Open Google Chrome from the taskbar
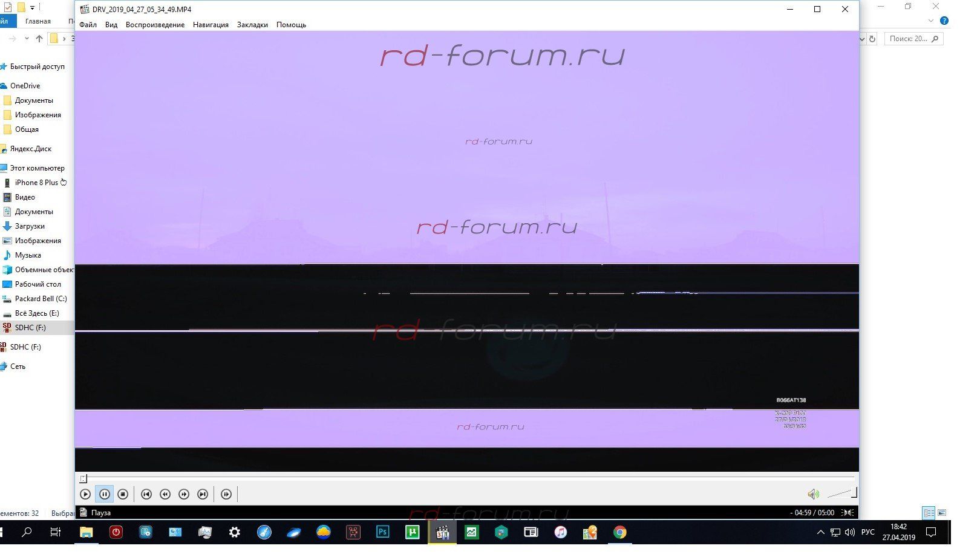Viewport: 980px width, 557px height. pyautogui.click(x=619, y=532)
